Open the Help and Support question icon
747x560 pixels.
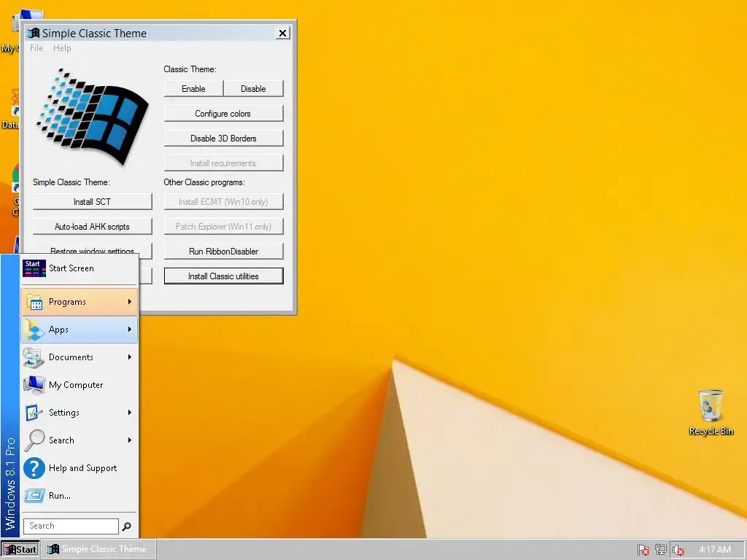click(x=34, y=468)
